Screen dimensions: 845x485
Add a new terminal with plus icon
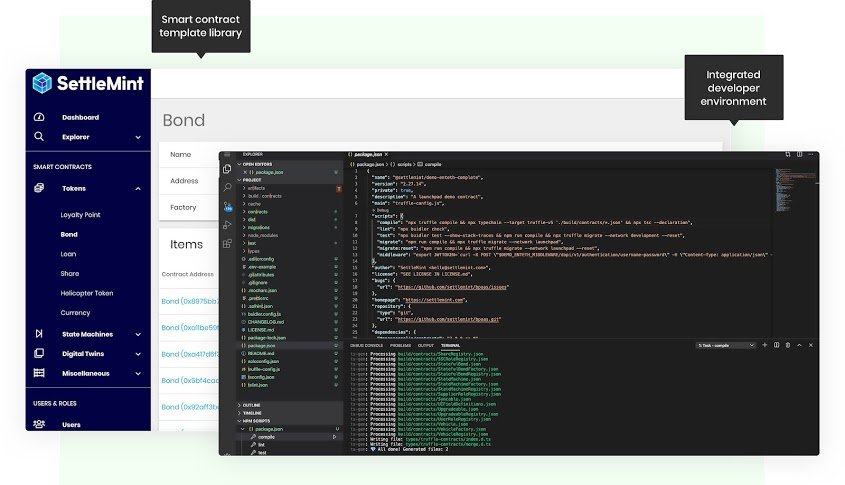point(765,345)
